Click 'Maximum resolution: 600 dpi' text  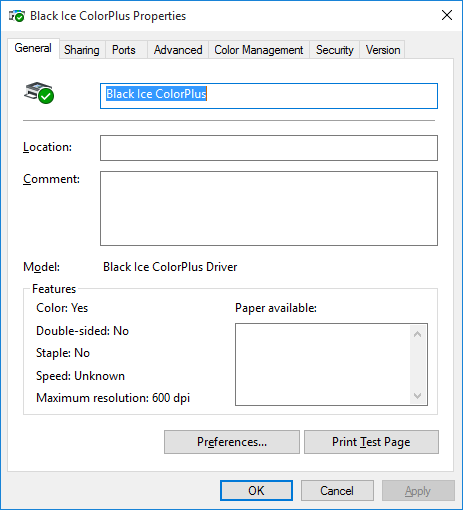tap(113, 398)
